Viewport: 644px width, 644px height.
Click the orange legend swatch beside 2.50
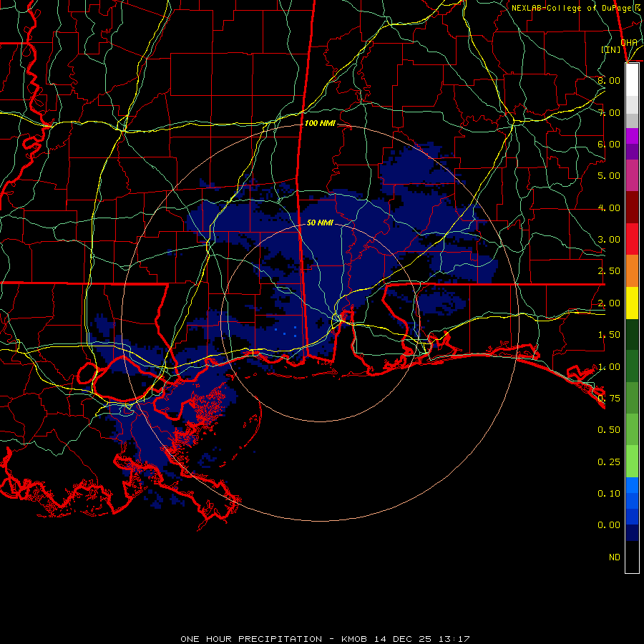point(632,270)
